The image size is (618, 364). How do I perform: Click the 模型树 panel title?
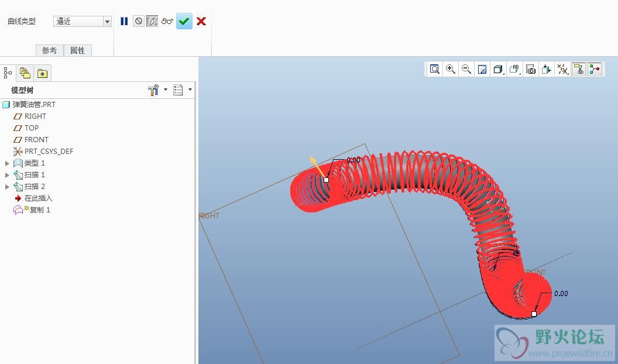22,90
